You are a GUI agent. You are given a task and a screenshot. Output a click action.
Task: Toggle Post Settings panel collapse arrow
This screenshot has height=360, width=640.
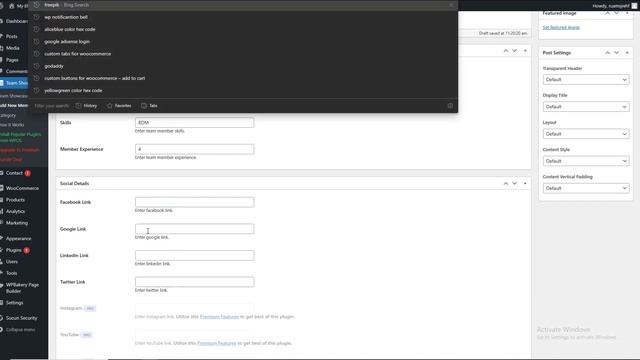[x=627, y=53]
